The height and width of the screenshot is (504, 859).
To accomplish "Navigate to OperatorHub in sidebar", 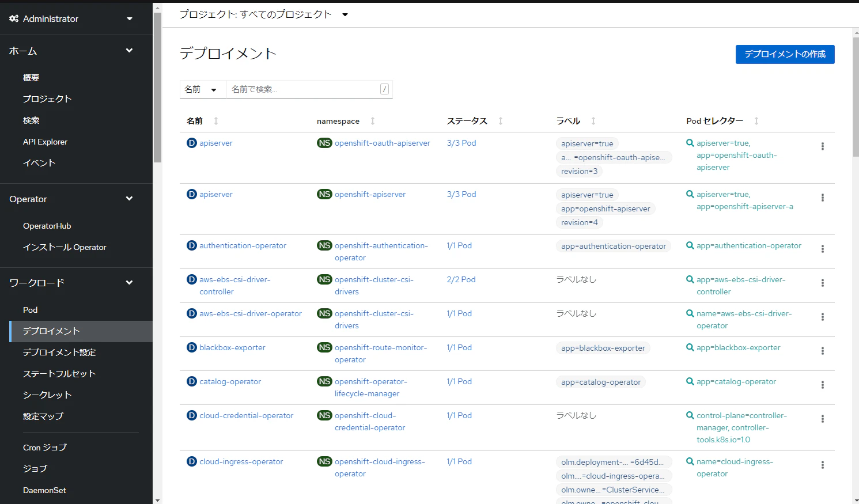I will pyautogui.click(x=47, y=226).
